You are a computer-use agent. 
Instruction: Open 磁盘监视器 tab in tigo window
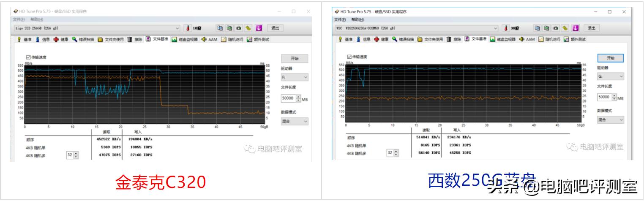click(x=185, y=39)
